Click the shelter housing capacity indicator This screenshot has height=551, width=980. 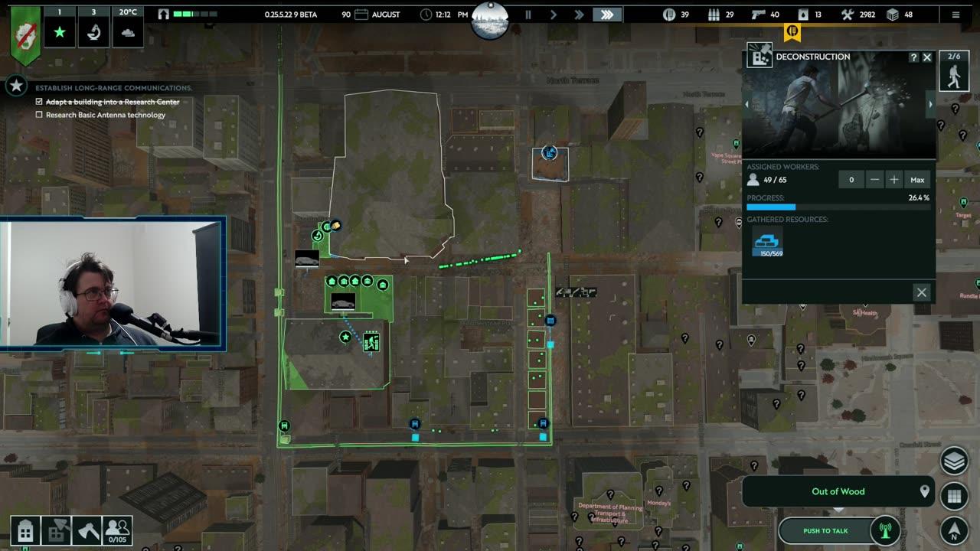coord(186,15)
